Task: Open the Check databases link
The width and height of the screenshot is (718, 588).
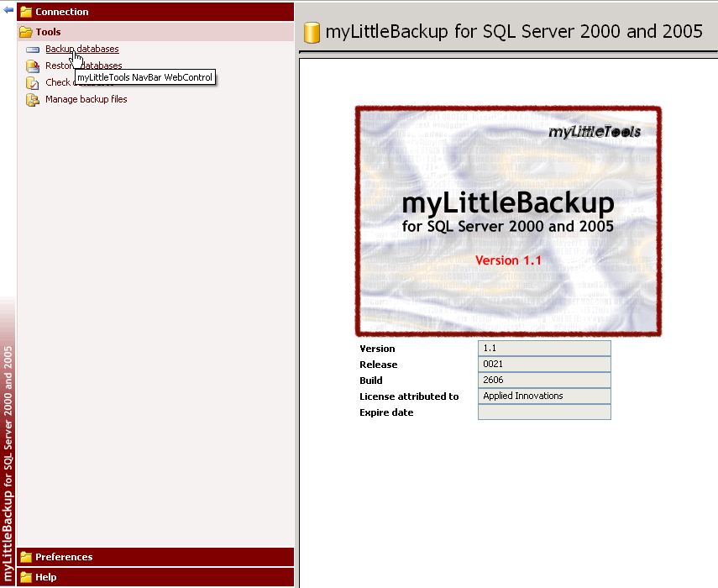Action: click(59, 82)
